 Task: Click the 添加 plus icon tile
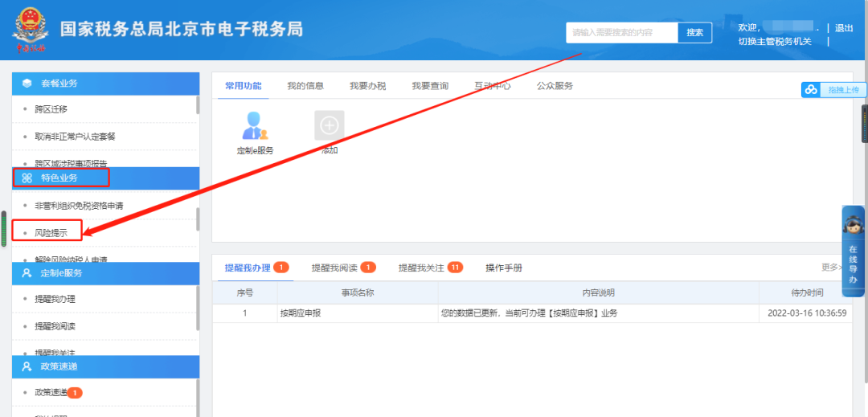[x=330, y=125]
